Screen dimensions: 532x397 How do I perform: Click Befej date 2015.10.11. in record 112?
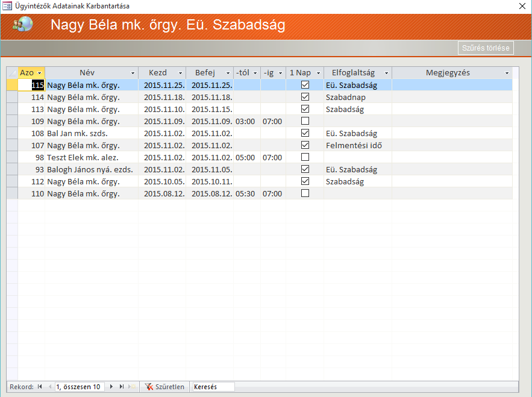210,181
